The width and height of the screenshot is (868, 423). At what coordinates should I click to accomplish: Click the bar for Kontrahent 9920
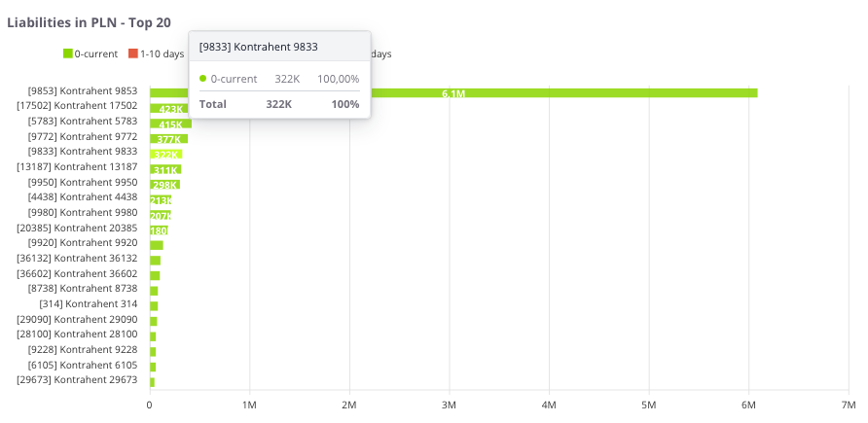tap(156, 245)
